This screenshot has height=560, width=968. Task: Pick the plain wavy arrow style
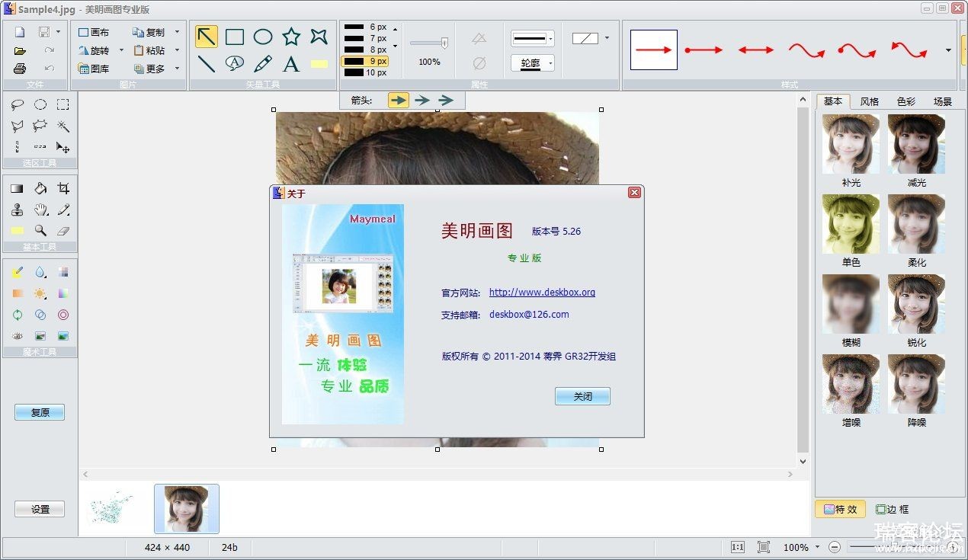pyautogui.click(x=806, y=50)
